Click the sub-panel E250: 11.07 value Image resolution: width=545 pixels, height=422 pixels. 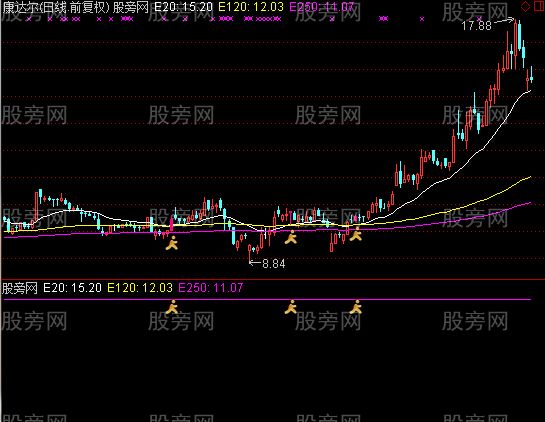[211, 288]
